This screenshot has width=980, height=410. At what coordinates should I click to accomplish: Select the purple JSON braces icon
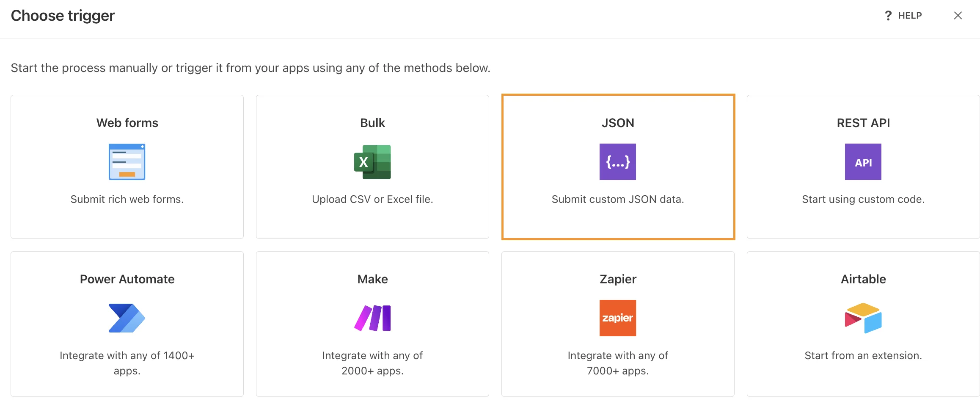pos(617,161)
